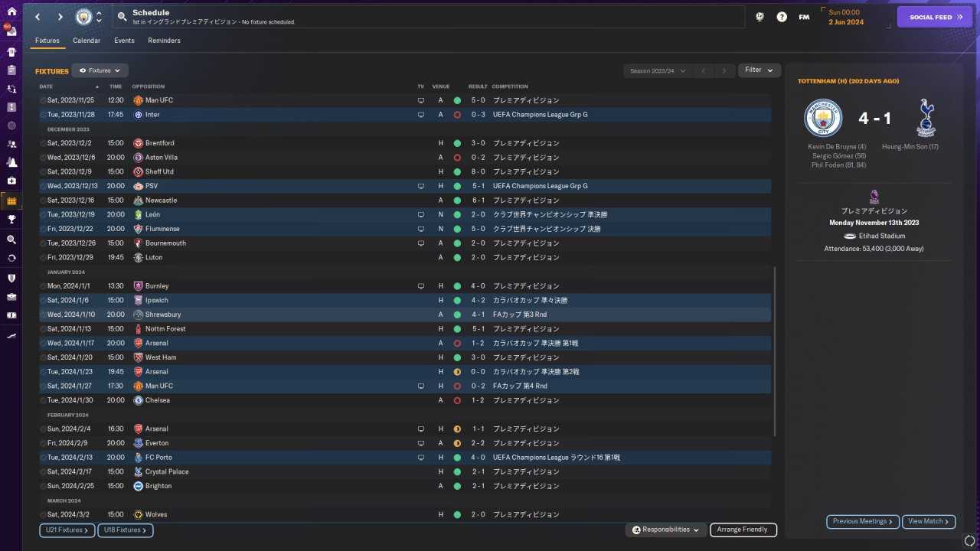Open the trophy Competitions icon in sidebar

11,219
